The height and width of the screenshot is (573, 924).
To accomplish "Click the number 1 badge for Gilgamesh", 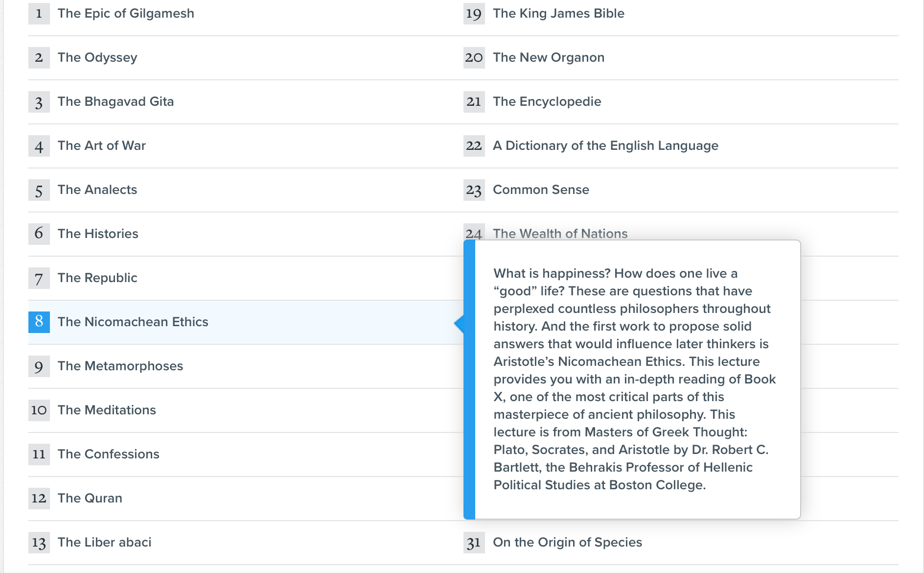I will click(39, 14).
